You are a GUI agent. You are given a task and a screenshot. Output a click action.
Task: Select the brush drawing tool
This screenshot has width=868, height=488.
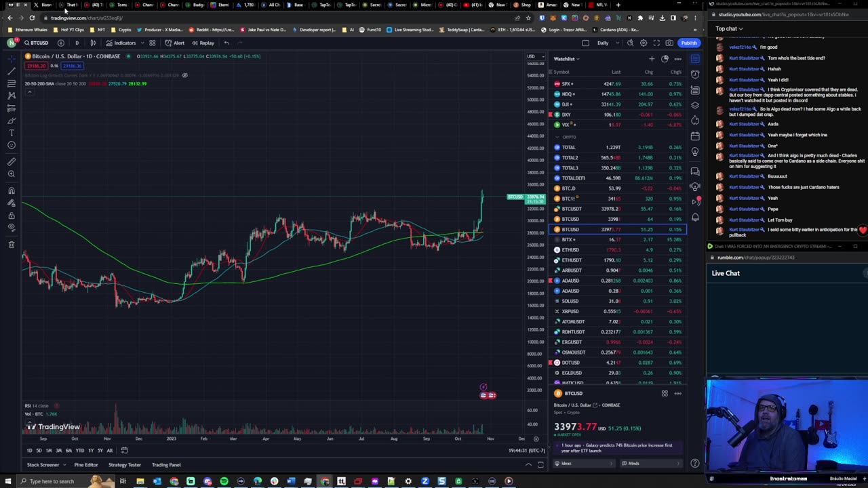(x=12, y=121)
